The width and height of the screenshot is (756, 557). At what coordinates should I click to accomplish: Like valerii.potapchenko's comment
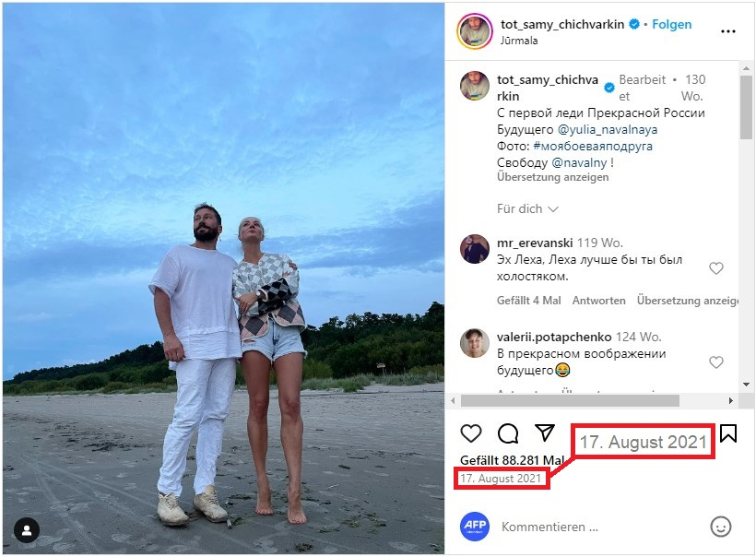[x=716, y=362]
